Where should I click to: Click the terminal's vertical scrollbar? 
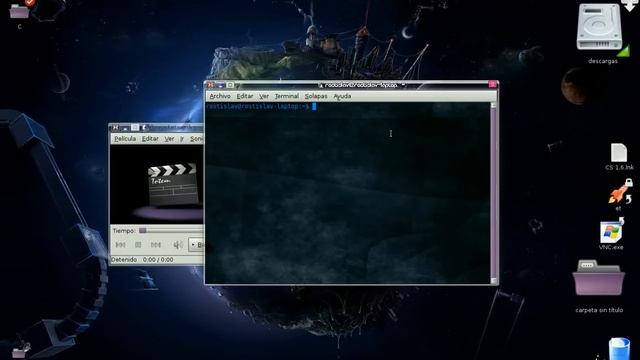[493, 193]
